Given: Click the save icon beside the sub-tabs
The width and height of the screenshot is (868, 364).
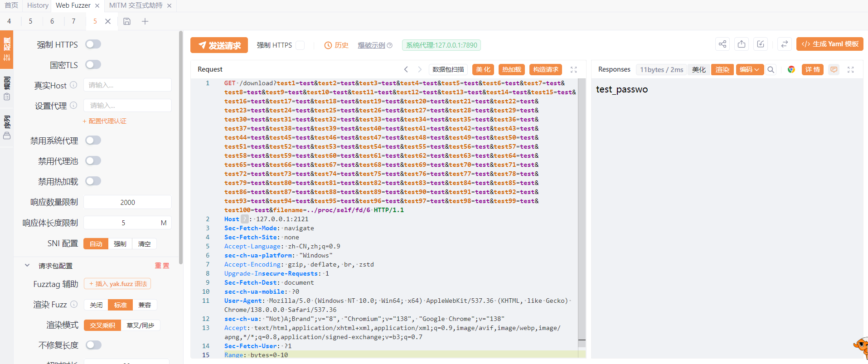Looking at the screenshot, I should (127, 21).
